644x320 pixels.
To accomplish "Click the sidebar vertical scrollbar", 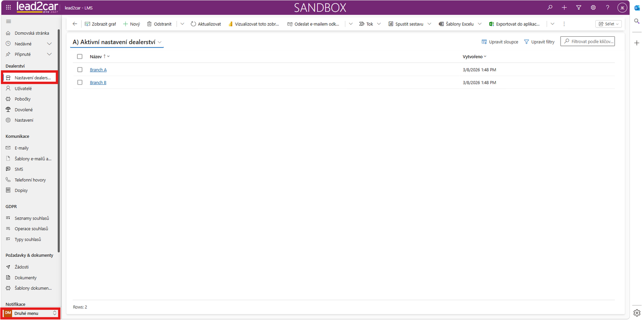I will click(x=59, y=141).
